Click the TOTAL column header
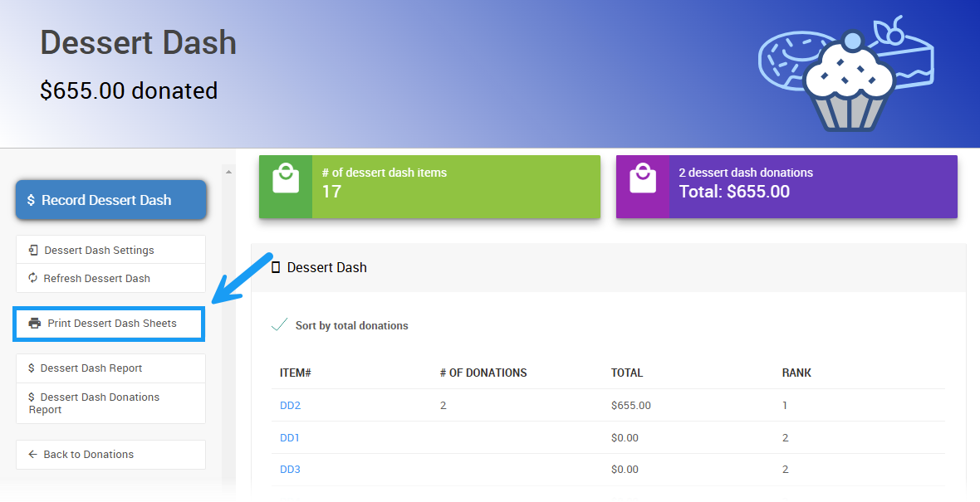980x502 pixels. click(627, 373)
